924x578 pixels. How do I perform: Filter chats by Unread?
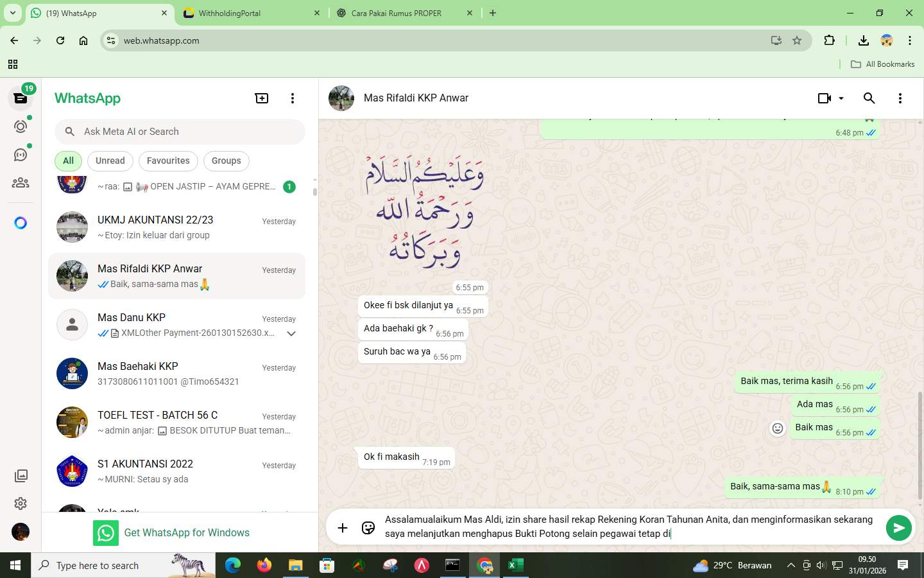click(109, 161)
